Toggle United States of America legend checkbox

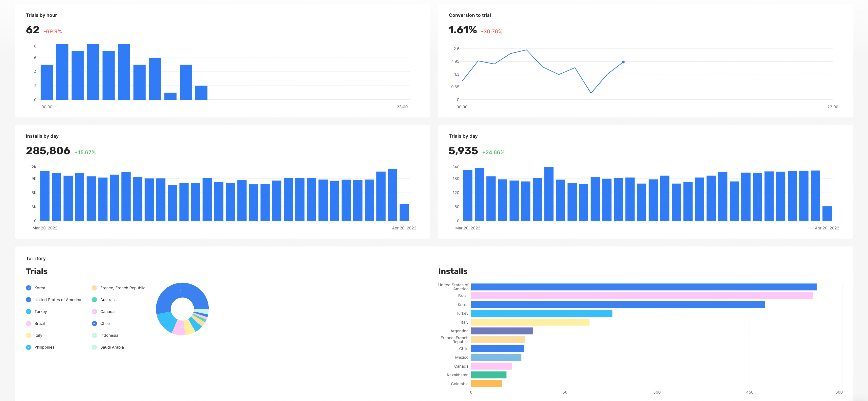tap(29, 300)
